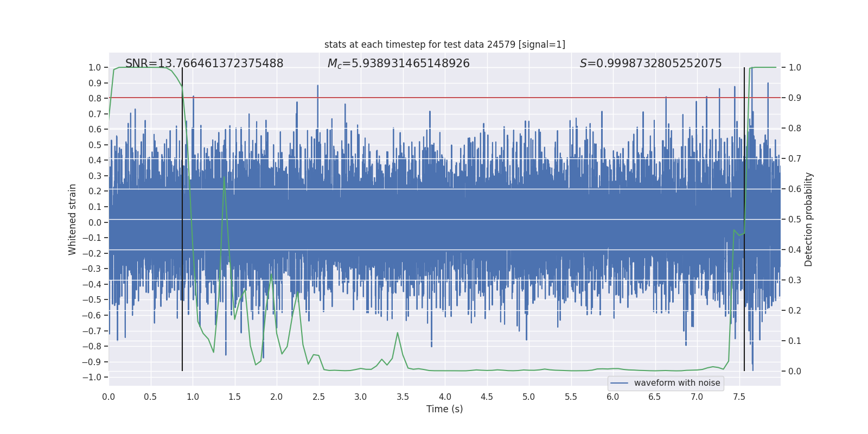Click the plot title mentioning test data 24579
This screenshot has width=868, height=434.
coord(444,44)
